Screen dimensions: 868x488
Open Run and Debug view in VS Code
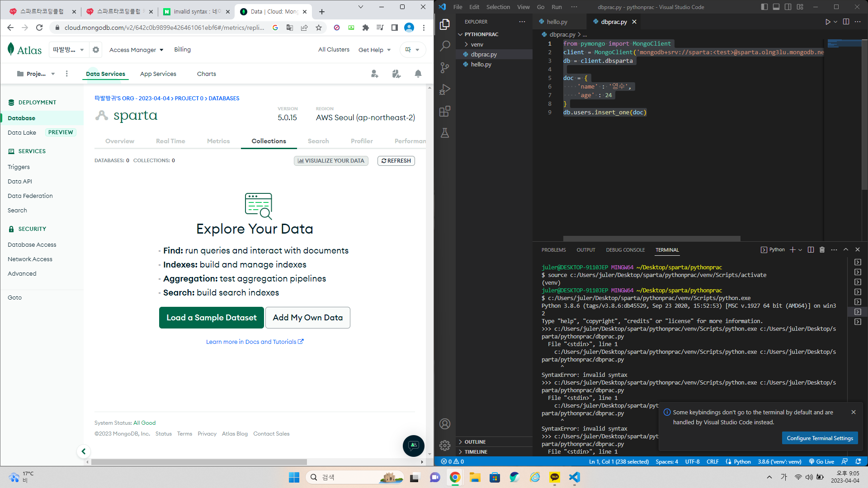click(x=445, y=89)
